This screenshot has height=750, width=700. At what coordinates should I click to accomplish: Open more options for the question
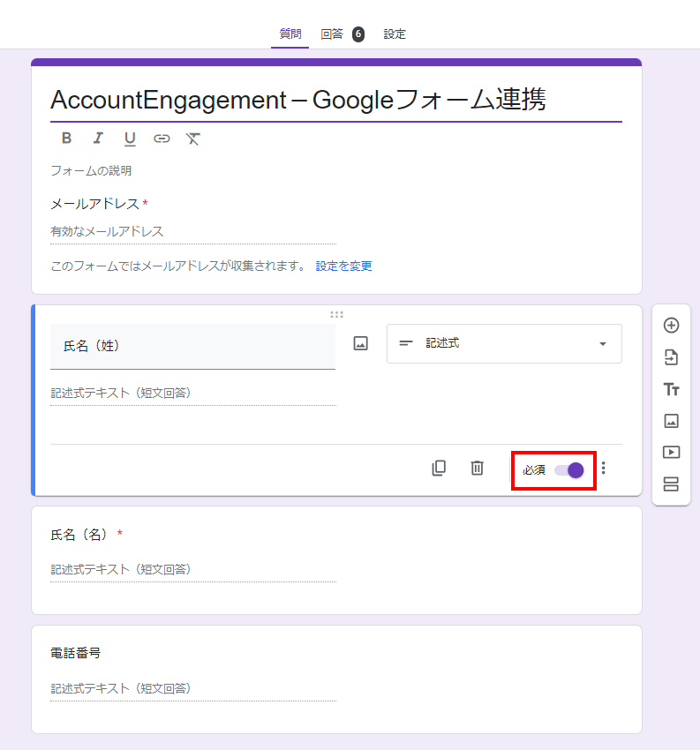click(x=604, y=468)
